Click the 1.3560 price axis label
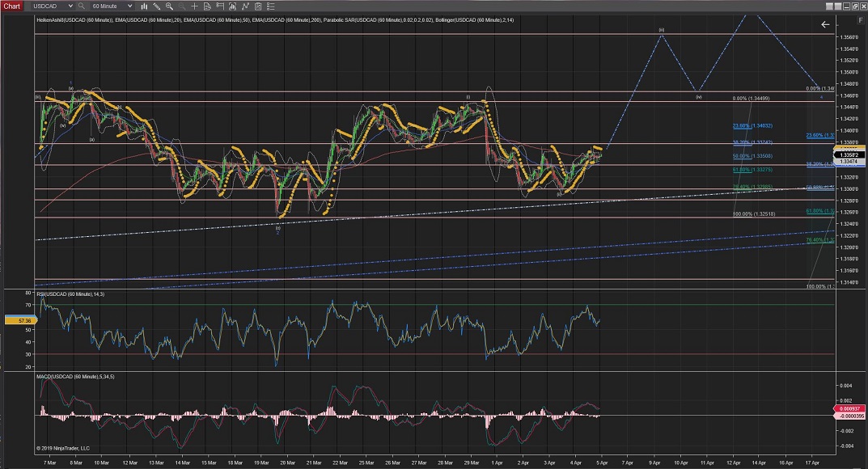Image resolution: width=868 pixels, height=469 pixels. tap(849, 37)
